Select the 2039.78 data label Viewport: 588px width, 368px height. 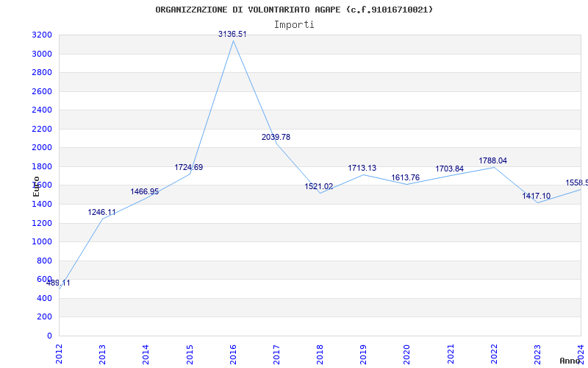[276, 137]
